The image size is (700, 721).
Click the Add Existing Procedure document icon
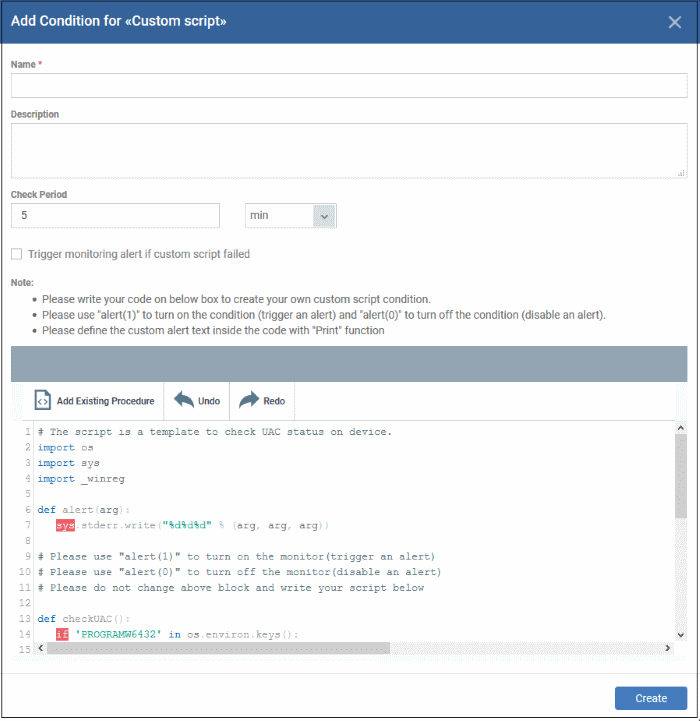coord(42,401)
